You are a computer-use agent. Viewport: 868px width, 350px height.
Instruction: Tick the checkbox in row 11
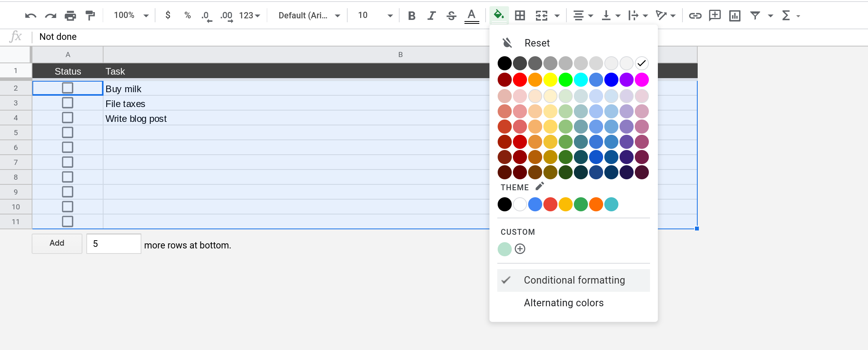(68, 221)
